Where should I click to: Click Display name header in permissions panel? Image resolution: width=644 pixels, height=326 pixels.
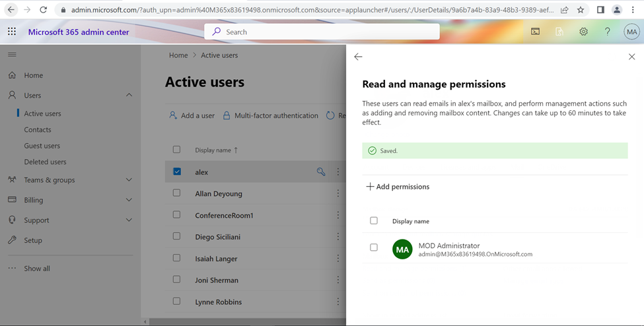click(411, 221)
